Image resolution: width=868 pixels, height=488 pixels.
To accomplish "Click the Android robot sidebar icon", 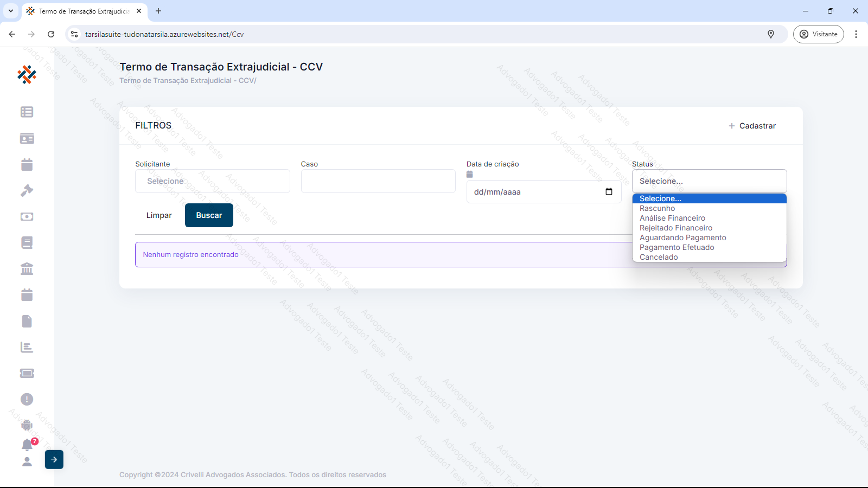I will pos(27,425).
